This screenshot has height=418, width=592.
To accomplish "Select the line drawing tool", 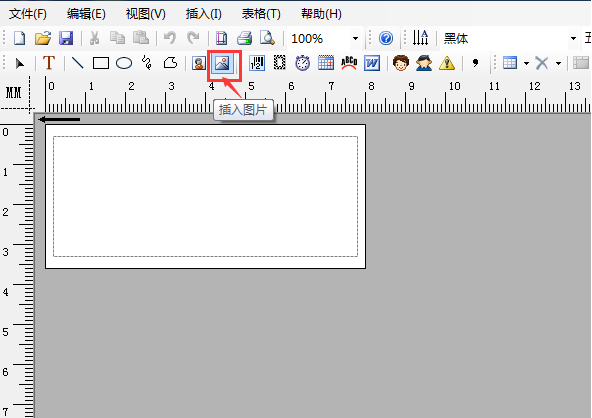I will [78, 63].
